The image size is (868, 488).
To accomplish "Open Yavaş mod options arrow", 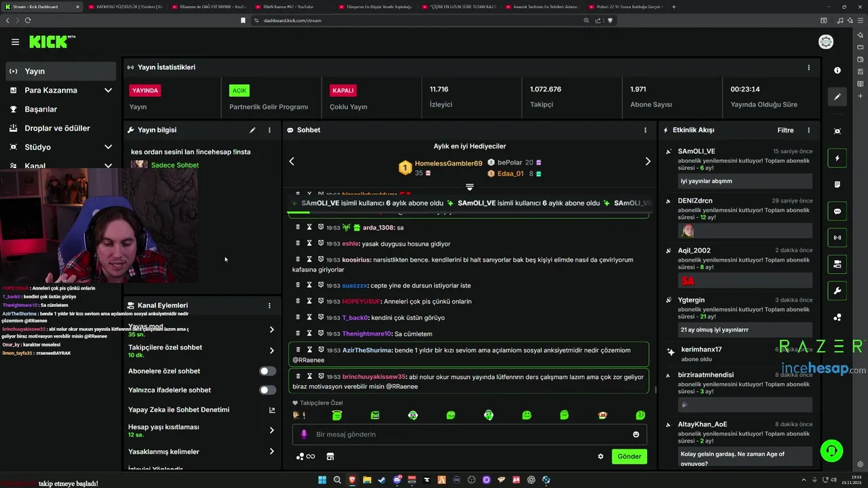I will tap(272, 329).
